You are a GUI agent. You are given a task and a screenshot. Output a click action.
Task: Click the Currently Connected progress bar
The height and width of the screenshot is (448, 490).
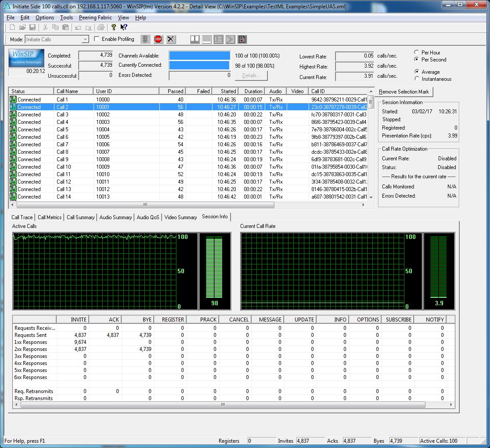(199, 65)
